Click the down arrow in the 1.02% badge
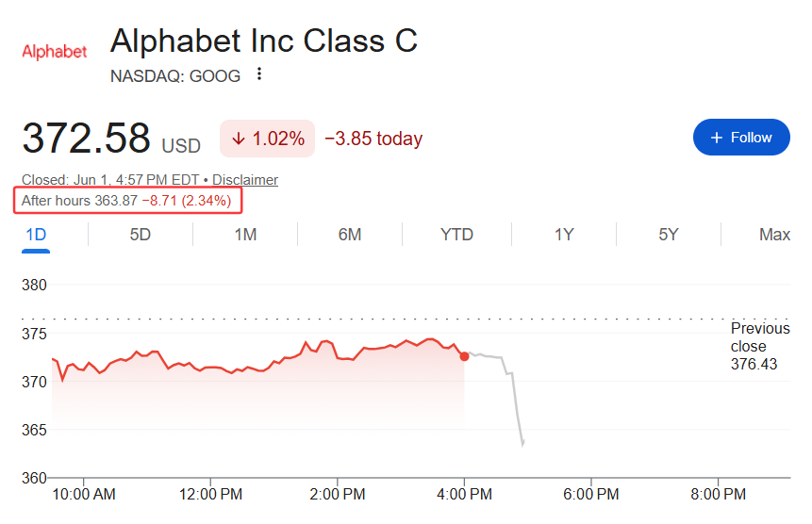Viewport: 812px width, 524px height. (239, 139)
